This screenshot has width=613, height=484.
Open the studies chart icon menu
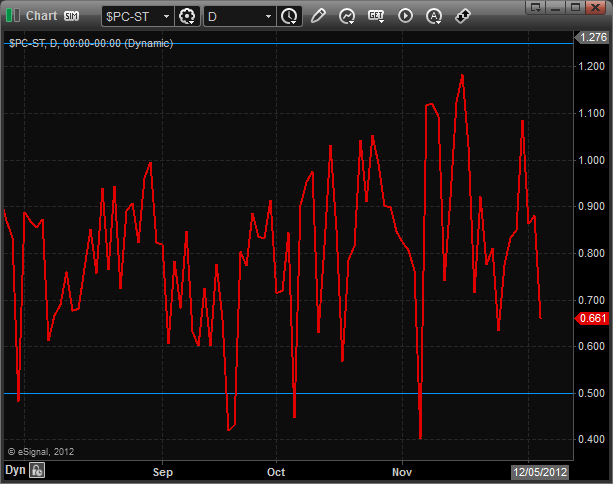point(347,16)
